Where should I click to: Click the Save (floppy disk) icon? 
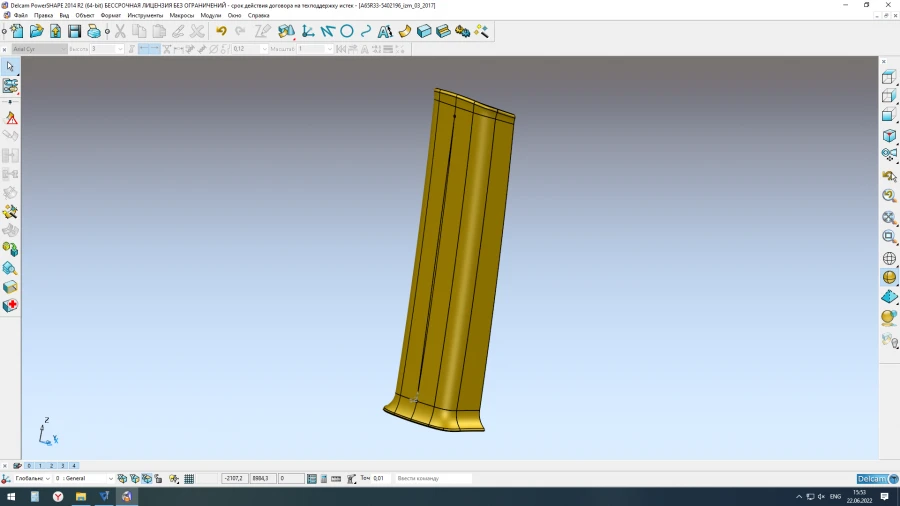[x=74, y=31]
